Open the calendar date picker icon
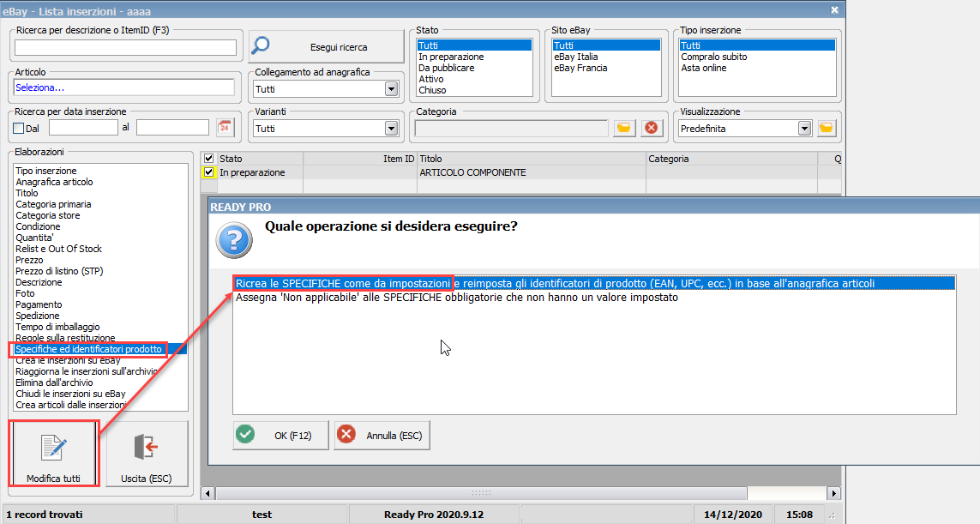 point(225,128)
